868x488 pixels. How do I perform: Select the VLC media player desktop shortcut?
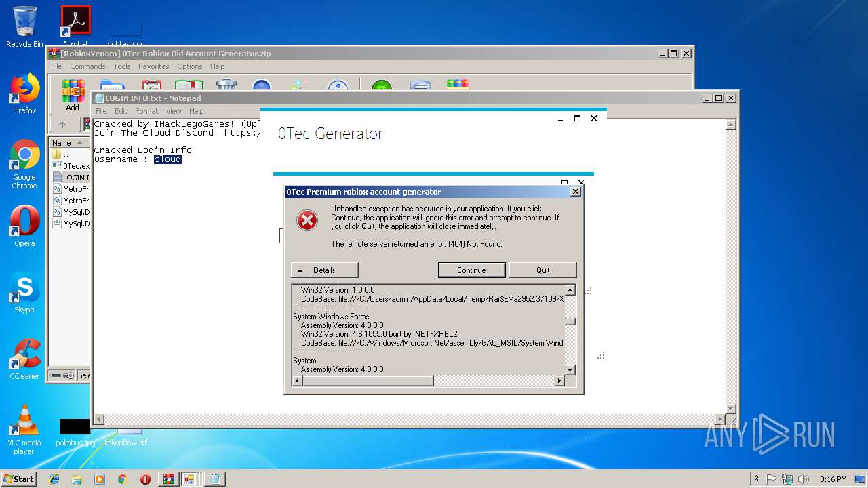[24, 430]
